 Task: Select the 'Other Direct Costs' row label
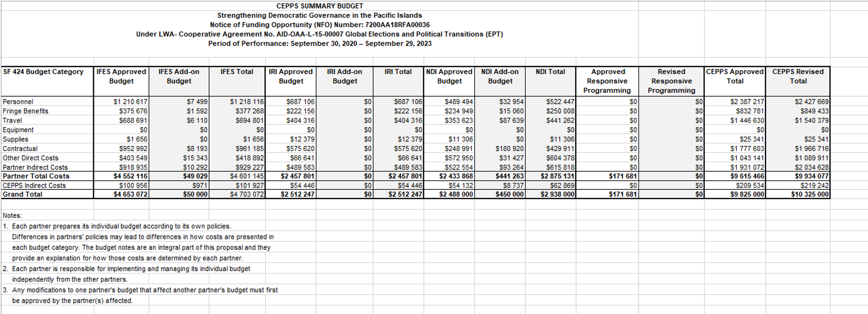(x=30, y=158)
